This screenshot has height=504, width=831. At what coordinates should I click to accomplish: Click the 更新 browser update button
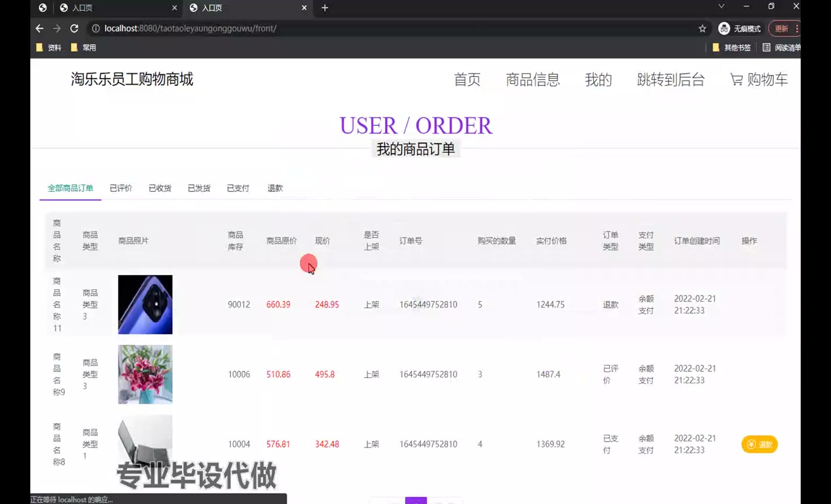tap(784, 29)
